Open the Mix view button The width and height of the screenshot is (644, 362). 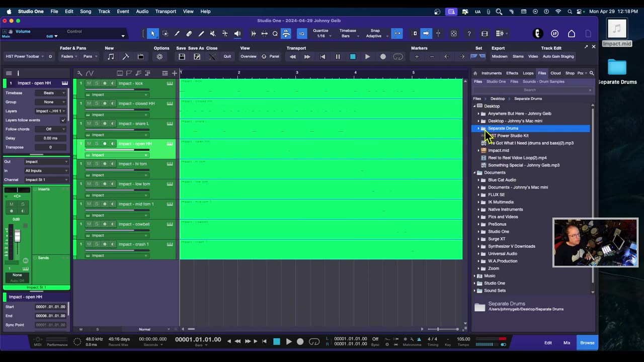(x=567, y=343)
